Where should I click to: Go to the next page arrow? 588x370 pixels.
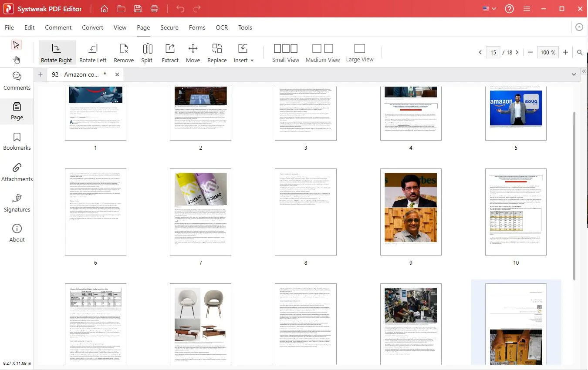coord(517,52)
